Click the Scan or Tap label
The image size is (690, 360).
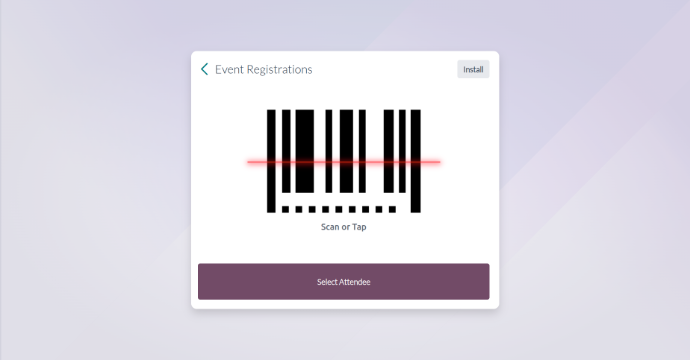[x=344, y=227]
